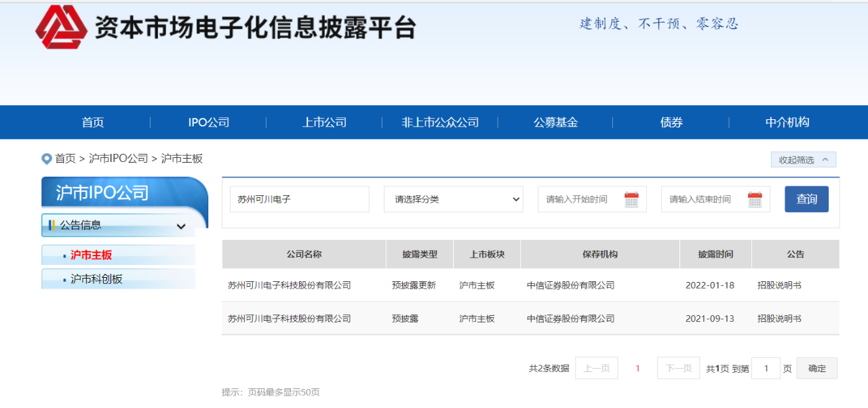This screenshot has width=868, height=408.
Task: Focus the company name search field
Action: point(300,199)
